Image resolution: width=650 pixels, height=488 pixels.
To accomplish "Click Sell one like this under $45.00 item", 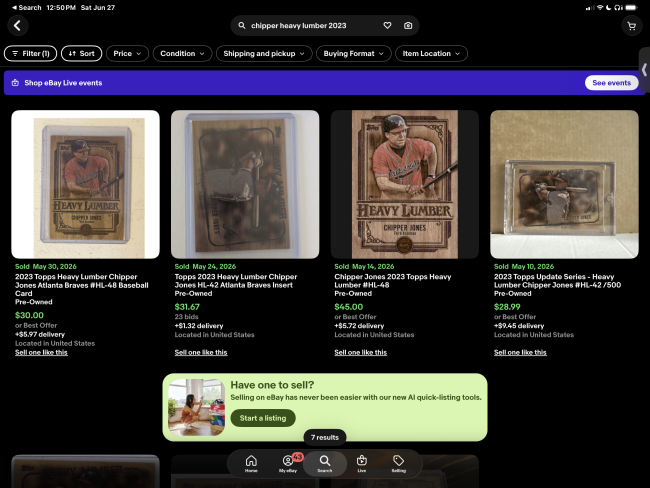I will pyautogui.click(x=361, y=352).
